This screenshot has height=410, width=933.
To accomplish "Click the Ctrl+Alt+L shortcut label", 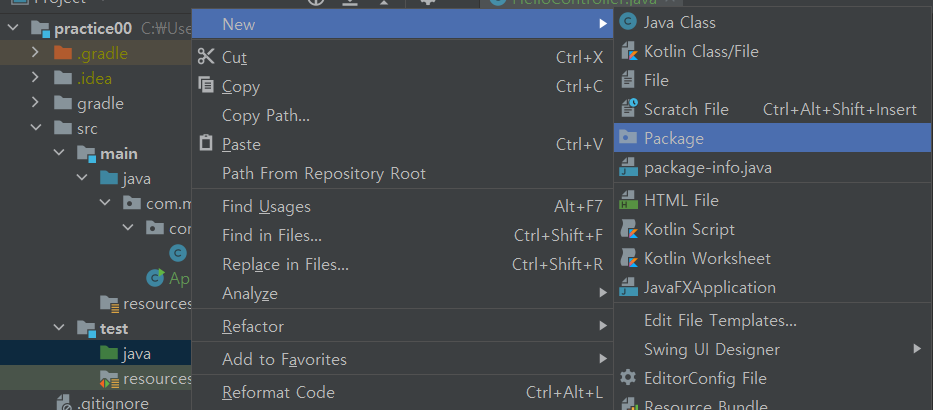I will [x=564, y=393].
